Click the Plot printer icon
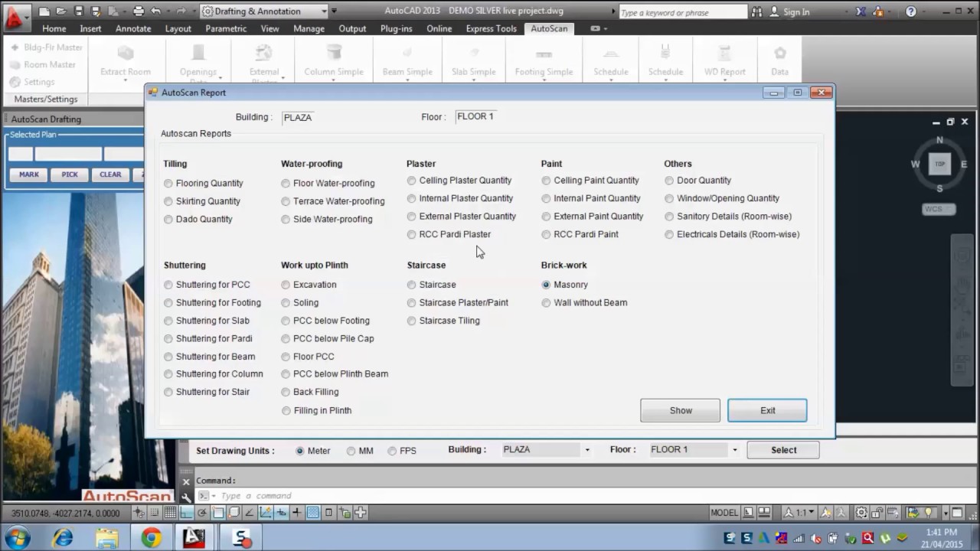The width and height of the screenshot is (980, 551). [139, 11]
